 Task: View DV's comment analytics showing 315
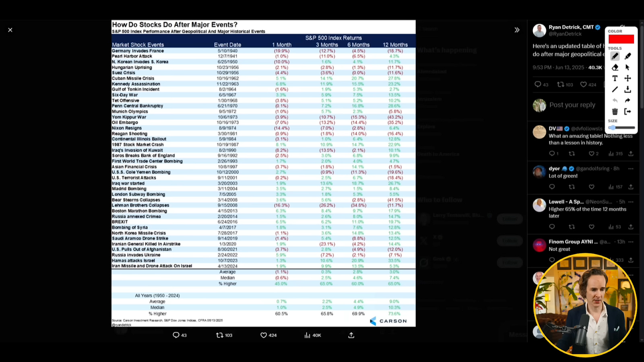pyautogui.click(x=615, y=154)
